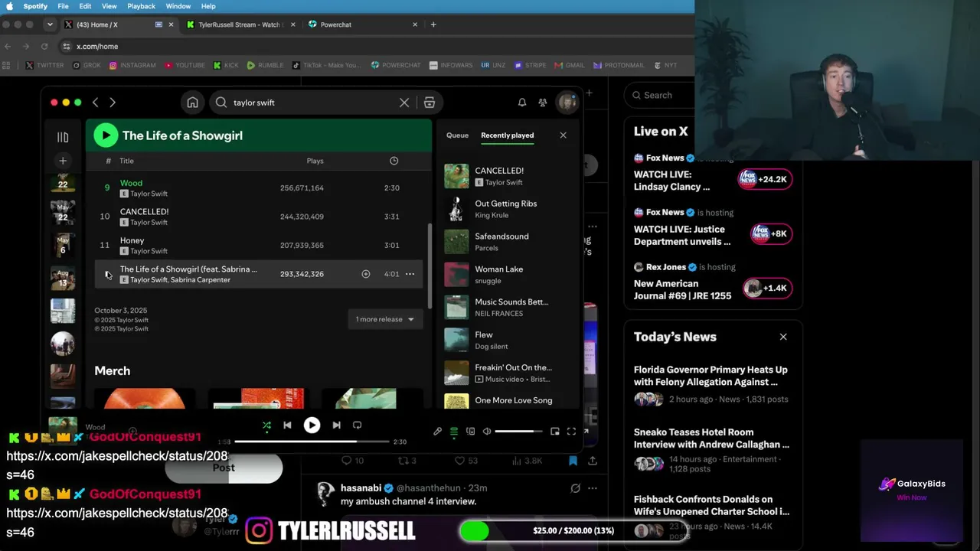The width and height of the screenshot is (980, 551).
Task: Mute the Spotify volume speaker icon
Action: [487, 432]
